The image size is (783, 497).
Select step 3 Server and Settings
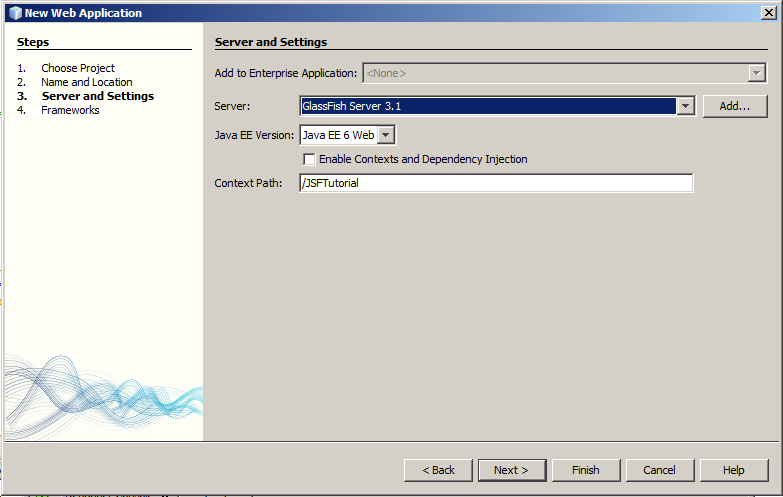point(97,96)
